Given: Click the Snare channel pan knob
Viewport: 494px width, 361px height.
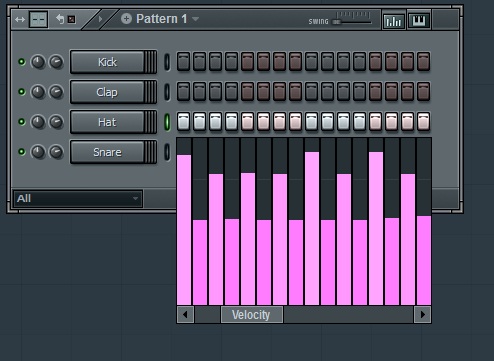Looking at the screenshot, I should point(38,152).
